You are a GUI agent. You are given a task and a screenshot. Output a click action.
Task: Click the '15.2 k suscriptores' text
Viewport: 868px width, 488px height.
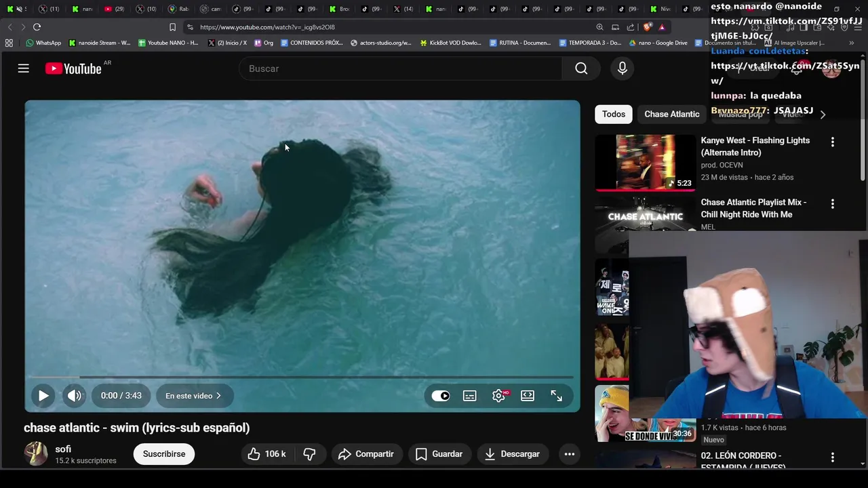[x=85, y=461]
